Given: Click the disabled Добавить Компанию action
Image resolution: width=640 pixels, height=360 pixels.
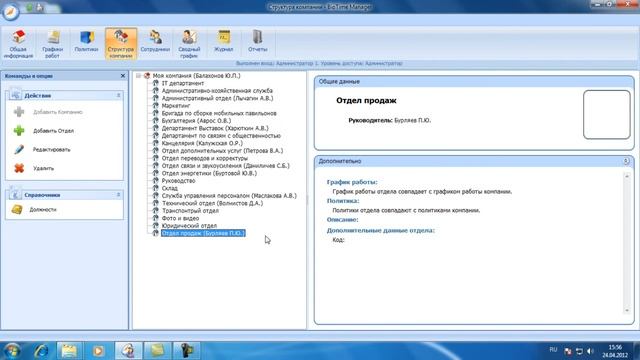Looking at the screenshot, I should click(x=58, y=112).
